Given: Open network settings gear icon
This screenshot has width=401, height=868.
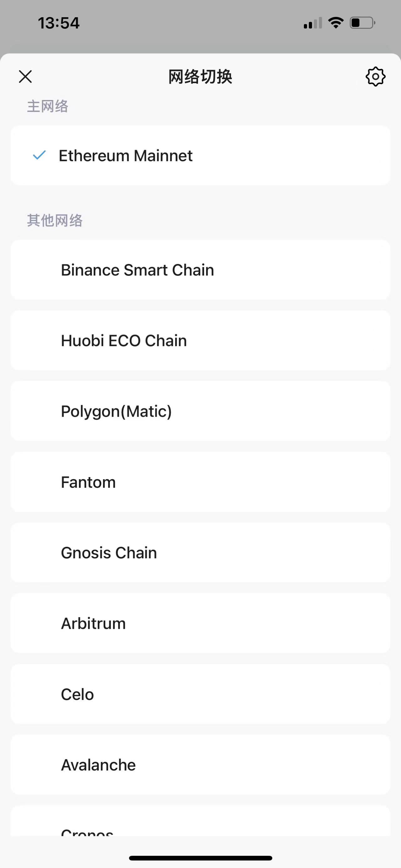Looking at the screenshot, I should point(375,77).
